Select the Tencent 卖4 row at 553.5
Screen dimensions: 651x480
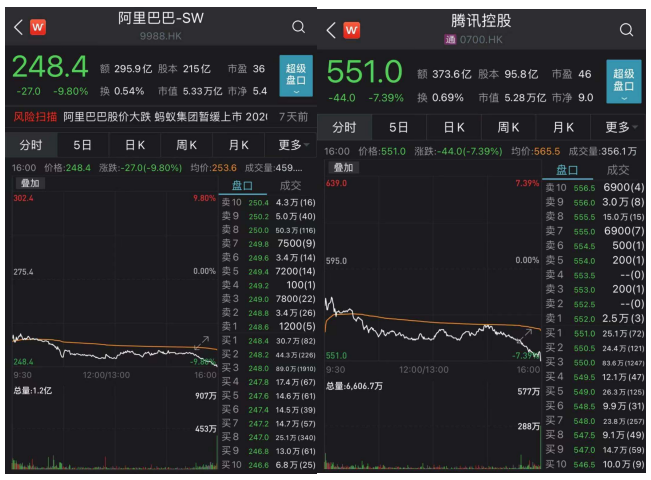[595, 275]
